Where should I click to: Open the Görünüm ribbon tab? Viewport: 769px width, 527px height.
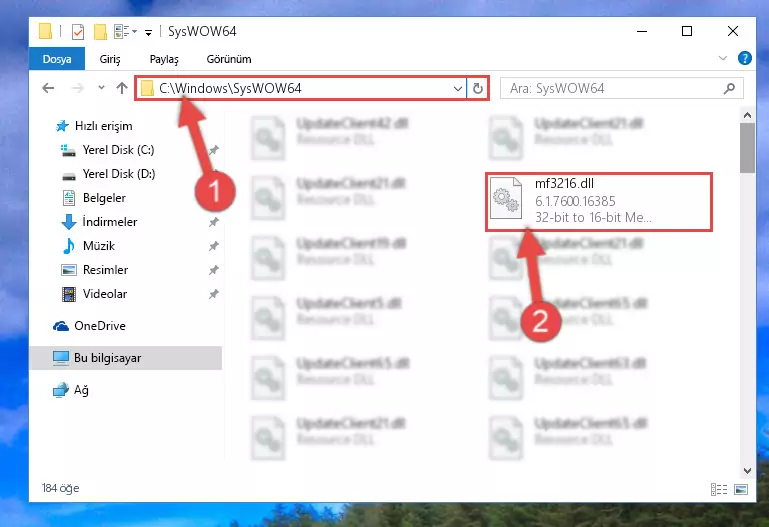(x=229, y=59)
